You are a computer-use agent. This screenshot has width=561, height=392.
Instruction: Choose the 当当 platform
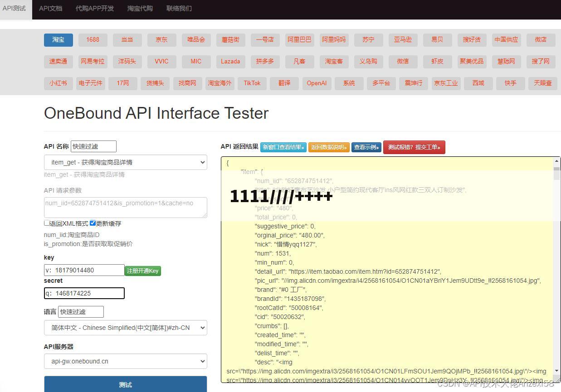[127, 39]
